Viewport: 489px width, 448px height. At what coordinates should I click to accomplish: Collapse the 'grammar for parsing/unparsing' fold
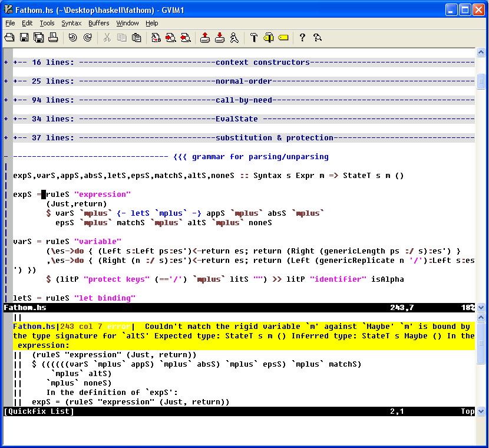point(6,157)
